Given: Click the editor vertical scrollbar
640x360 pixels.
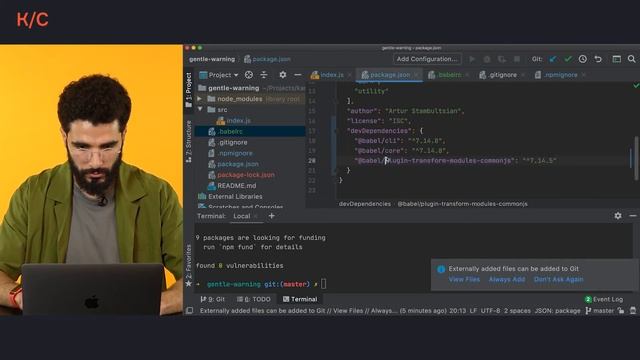Looking at the screenshot, I should coord(636,157).
